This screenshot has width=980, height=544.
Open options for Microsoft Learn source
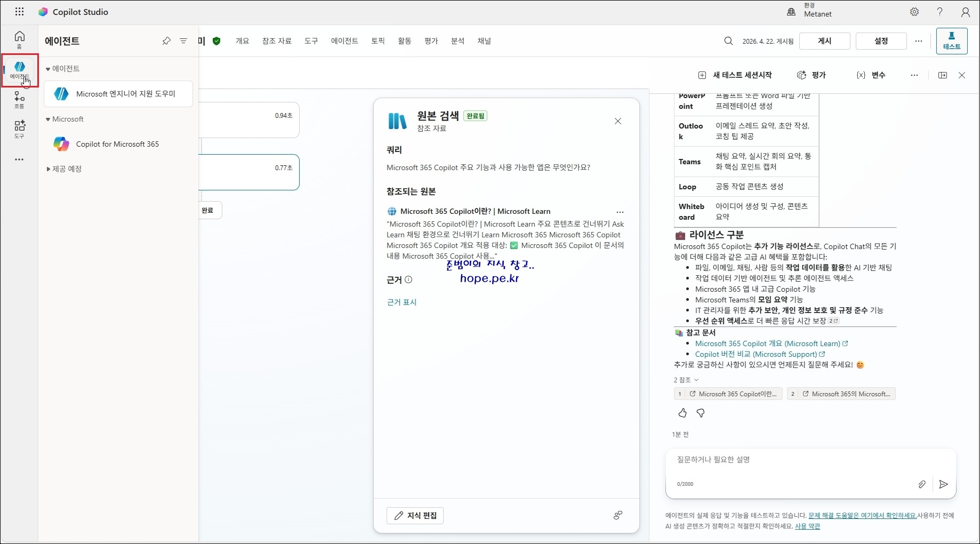(x=620, y=212)
